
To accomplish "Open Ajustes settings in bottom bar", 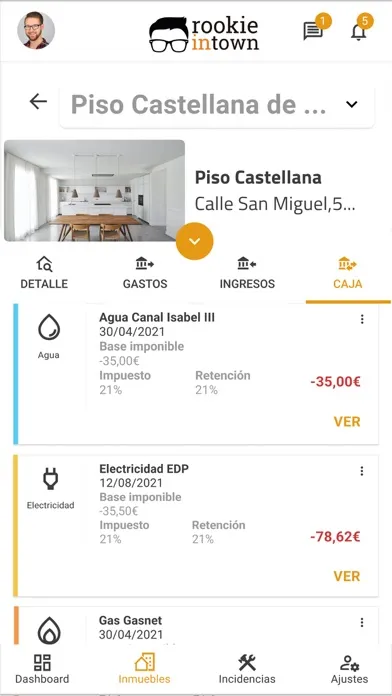I will [x=349, y=669].
